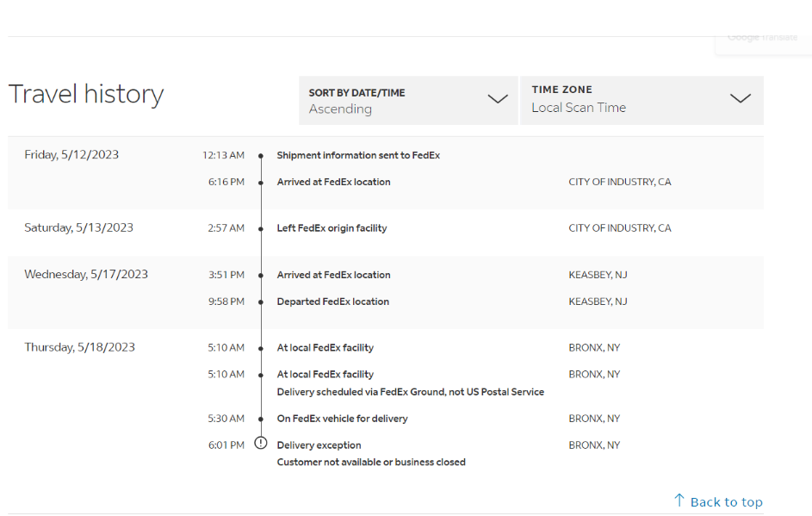Click the 'Left FedEx origin facility' entry
Viewport: 812px width, 516px height.
point(332,228)
